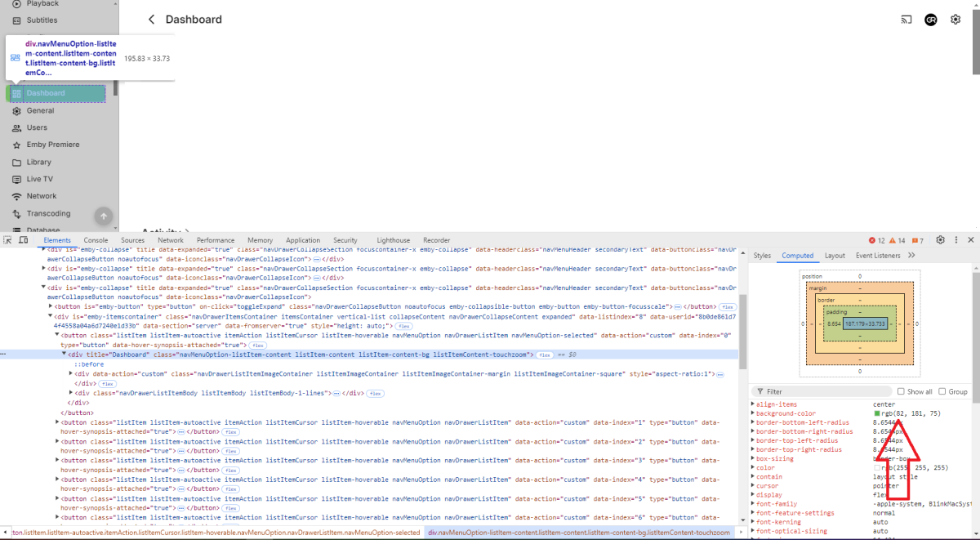
Task: Open DevTools three-dot customize menu
Action: tap(955, 240)
